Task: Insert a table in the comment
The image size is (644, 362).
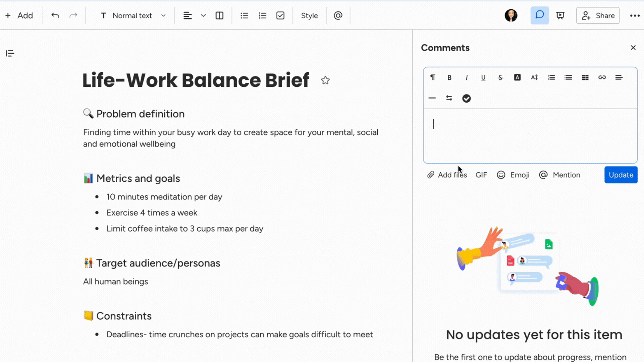Action: (585, 77)
